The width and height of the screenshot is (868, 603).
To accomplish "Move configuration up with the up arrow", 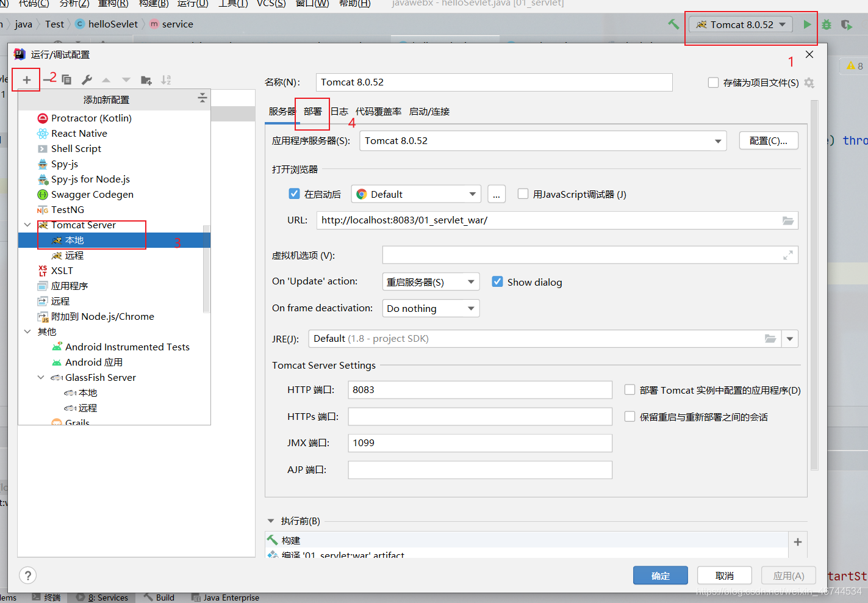I will coord(106,80).
